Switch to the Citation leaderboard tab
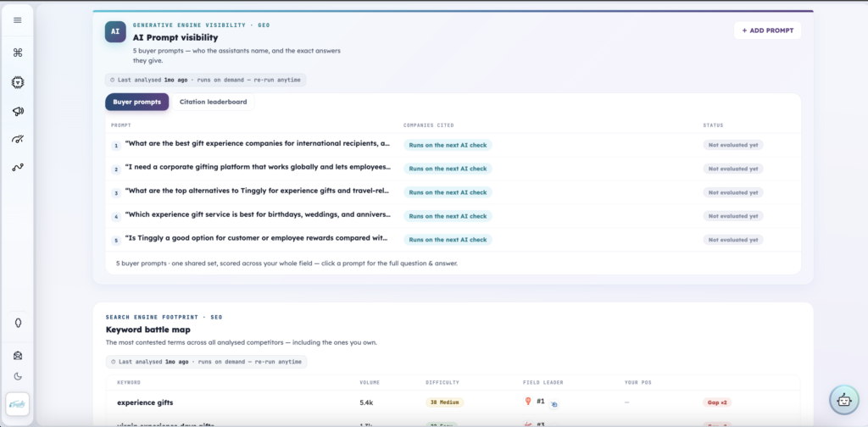The width and height of the screenshot is (868, 427). [213, 102]
